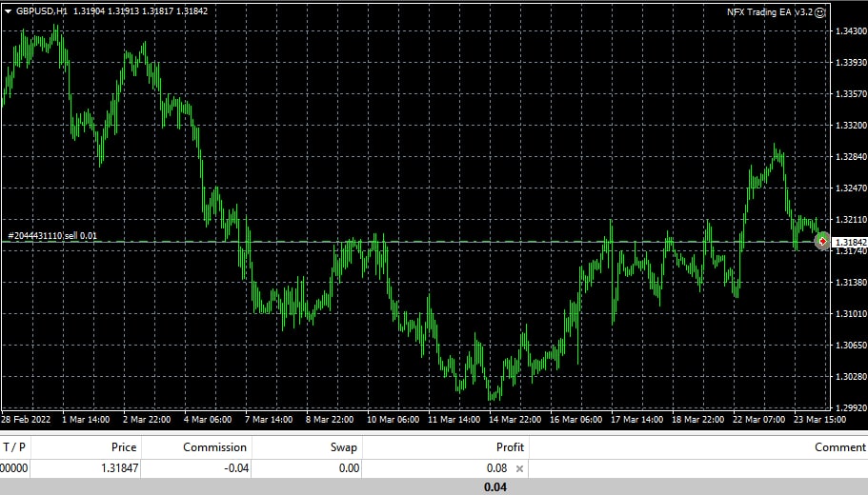Click the 1.33200 price scale label
This screenshot has width=868, height=495.
[x=851, y=126]
